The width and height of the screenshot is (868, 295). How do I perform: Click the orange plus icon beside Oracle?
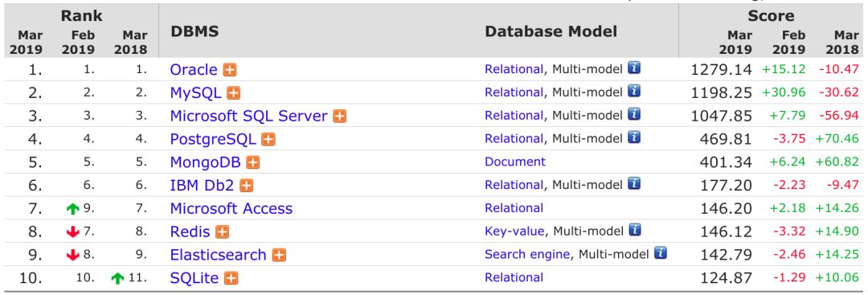click(230, 70)
